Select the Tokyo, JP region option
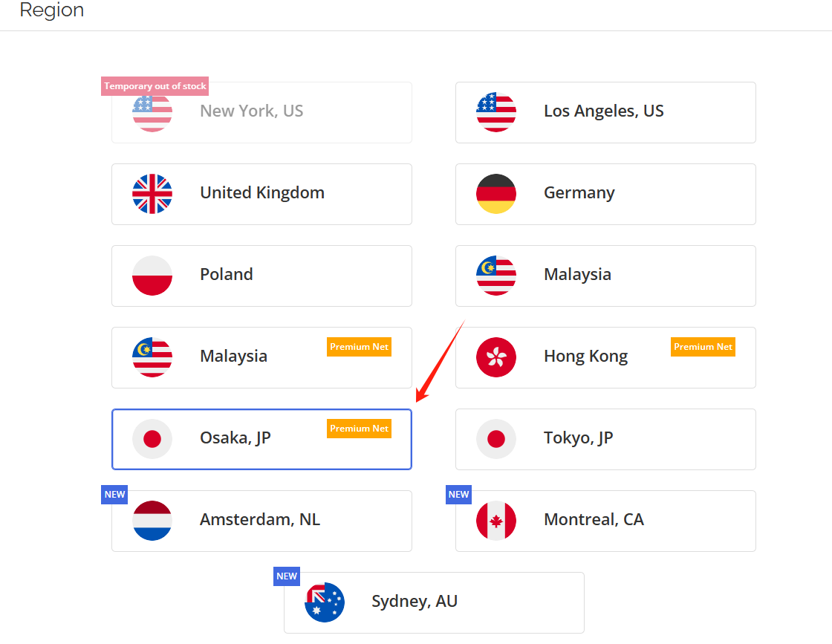Image resolution: width=832 pixels, height=644 pixels. 605,439
